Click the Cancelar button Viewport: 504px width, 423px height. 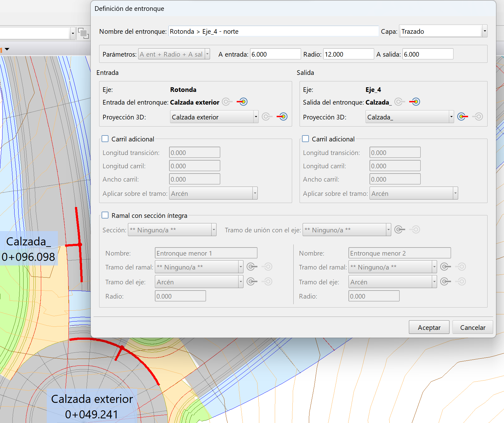(x=472, y=327)
